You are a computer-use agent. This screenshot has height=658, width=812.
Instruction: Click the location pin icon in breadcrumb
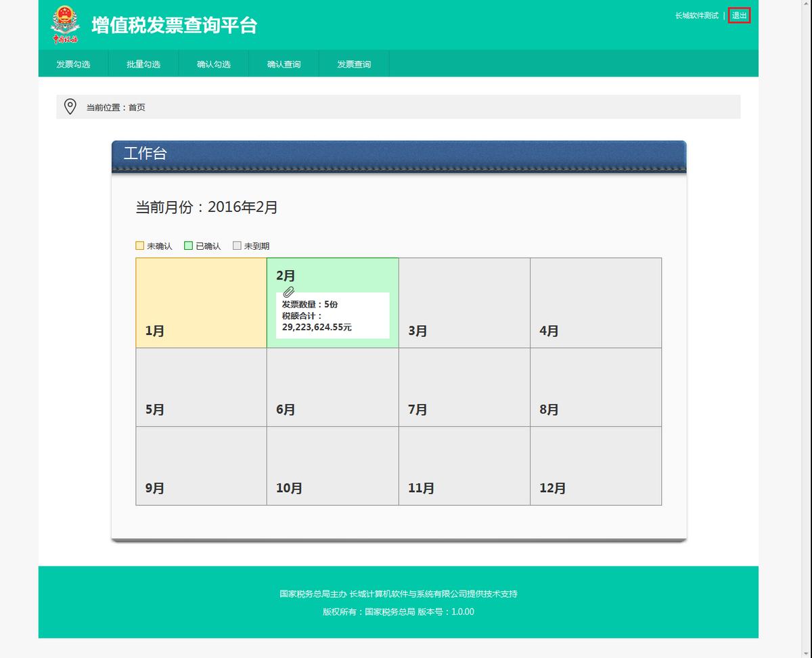[x=70, y=107]
